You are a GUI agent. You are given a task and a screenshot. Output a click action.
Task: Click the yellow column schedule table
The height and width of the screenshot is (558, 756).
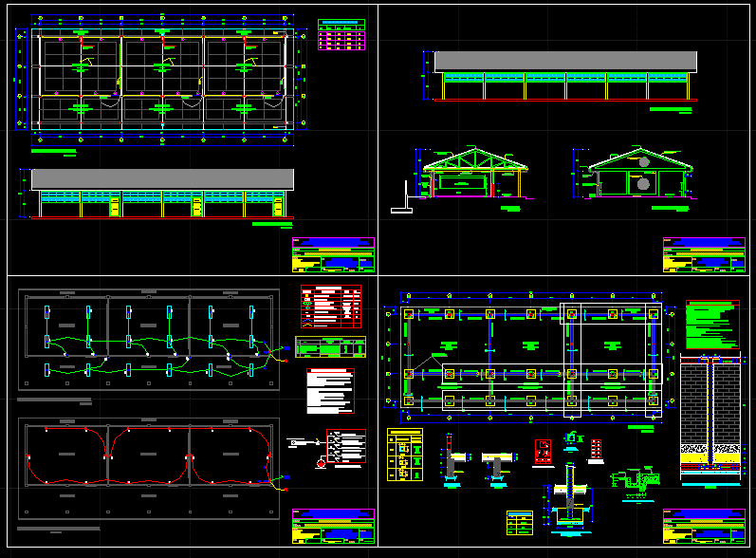pyautogui.click(x=405, y=454)
